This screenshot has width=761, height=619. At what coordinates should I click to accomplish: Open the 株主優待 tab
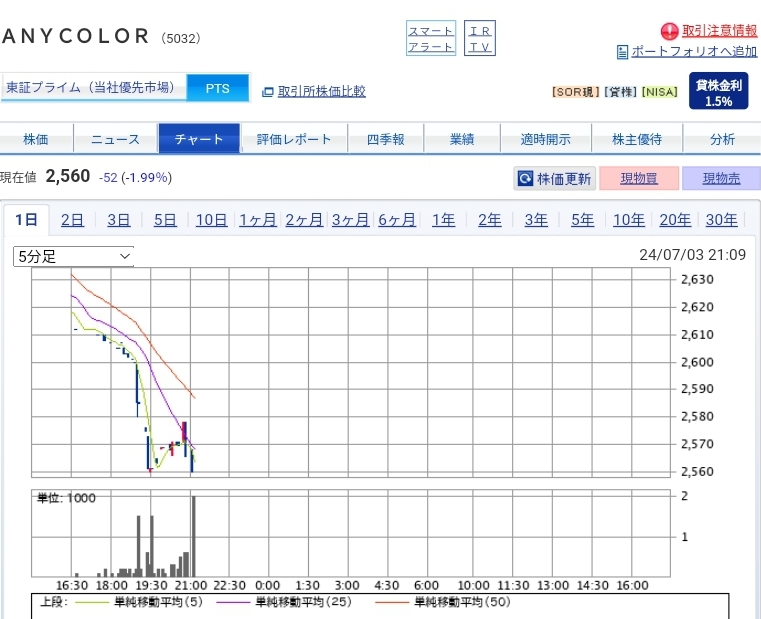[x=637, y=139]
